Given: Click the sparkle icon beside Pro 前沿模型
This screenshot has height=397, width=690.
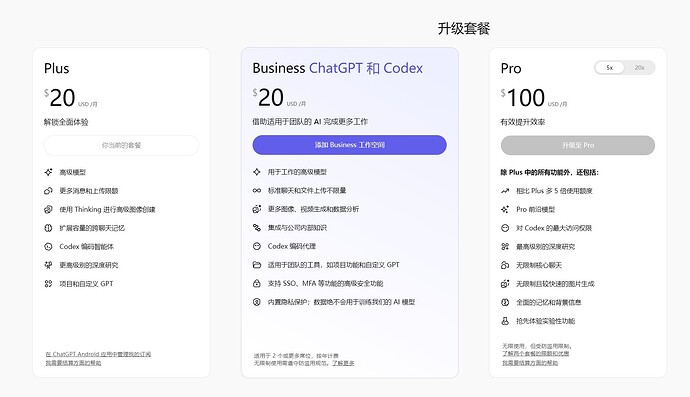Looking at the screenshot, I should (505, 210).
